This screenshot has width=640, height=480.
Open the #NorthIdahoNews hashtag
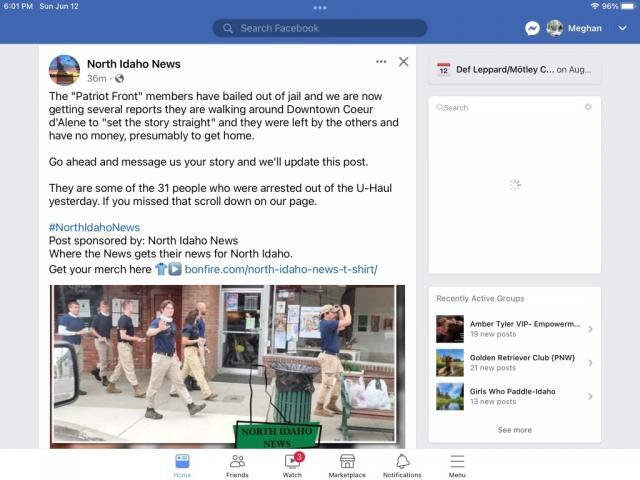pos(94,227)
